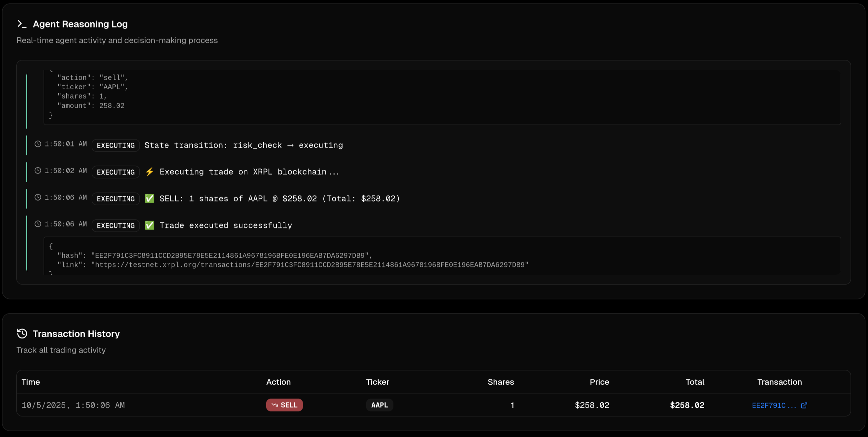The width and height of the screenshot is (868, 437).
Task: Click the Time column header
Action: 31,382
